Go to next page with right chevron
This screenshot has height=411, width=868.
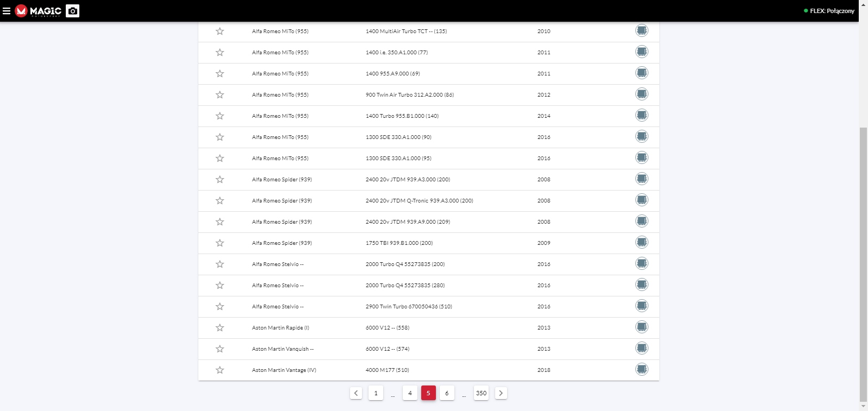(501, 393)
